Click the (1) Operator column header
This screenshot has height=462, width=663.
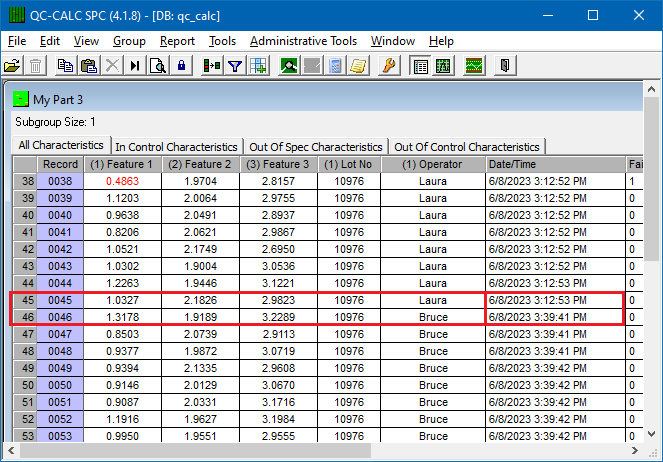(432, 164)
